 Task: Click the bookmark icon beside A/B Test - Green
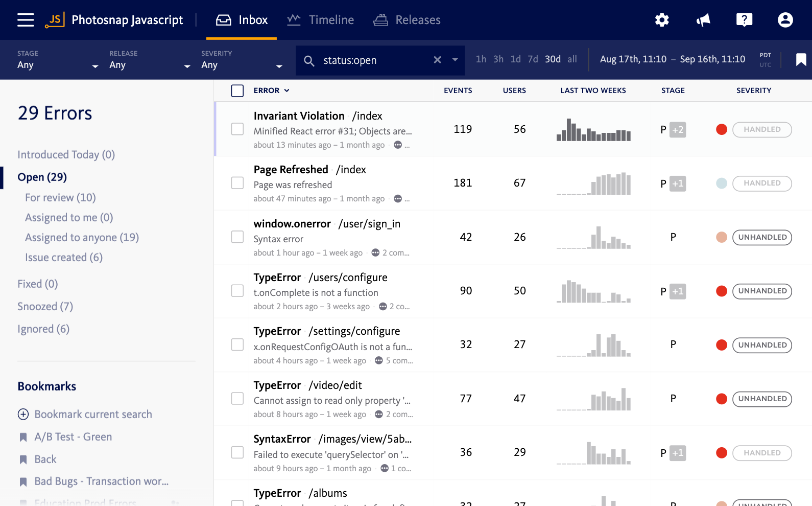[23, 438]
